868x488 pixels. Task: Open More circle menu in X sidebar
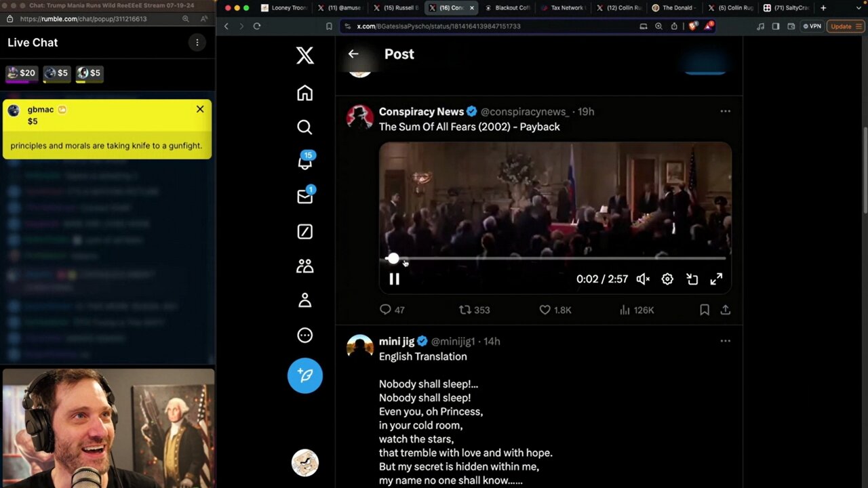304,335
